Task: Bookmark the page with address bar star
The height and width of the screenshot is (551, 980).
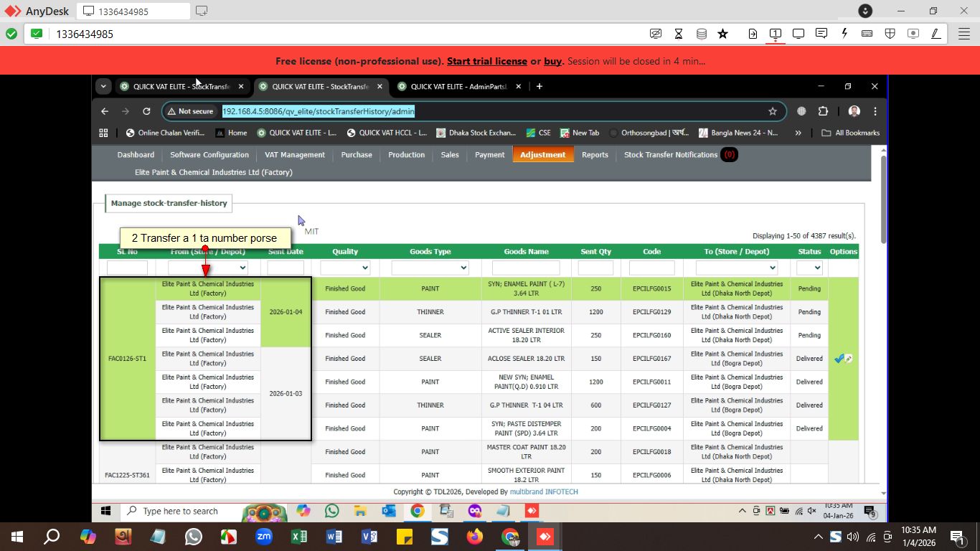Action: pos(773,111)
